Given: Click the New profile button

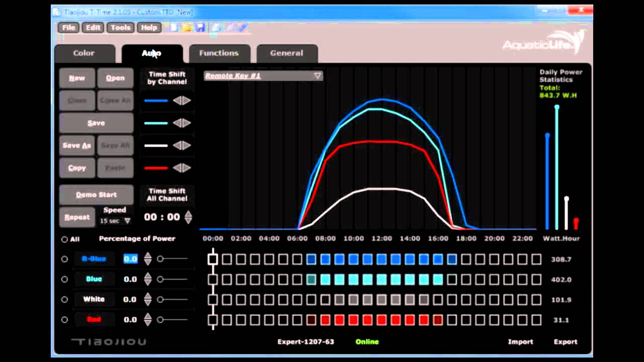Looking at the screenshot, I should pyautogui.click(x=77, y=78).
